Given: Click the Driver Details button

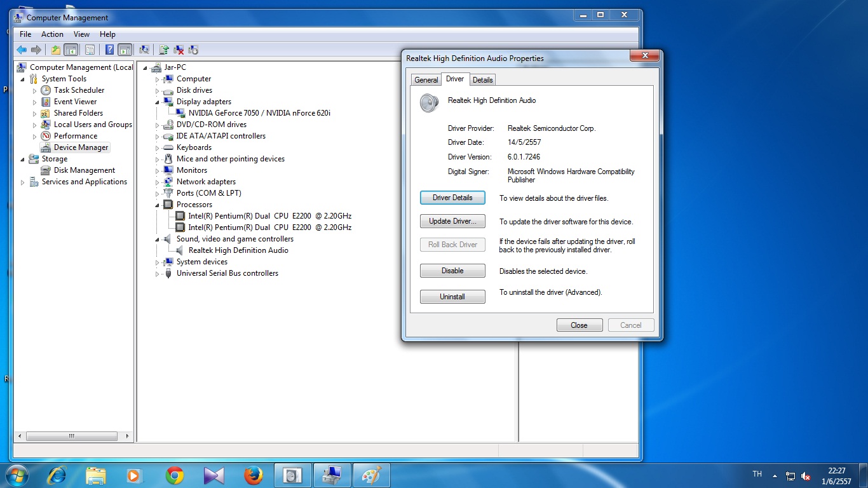Looking at the screenshot, I should point(452,198).
